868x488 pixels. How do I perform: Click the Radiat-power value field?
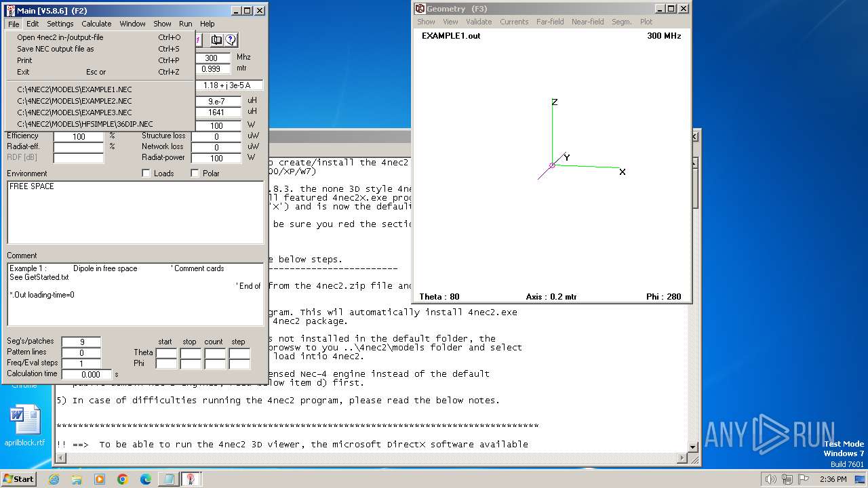(216, 158)
